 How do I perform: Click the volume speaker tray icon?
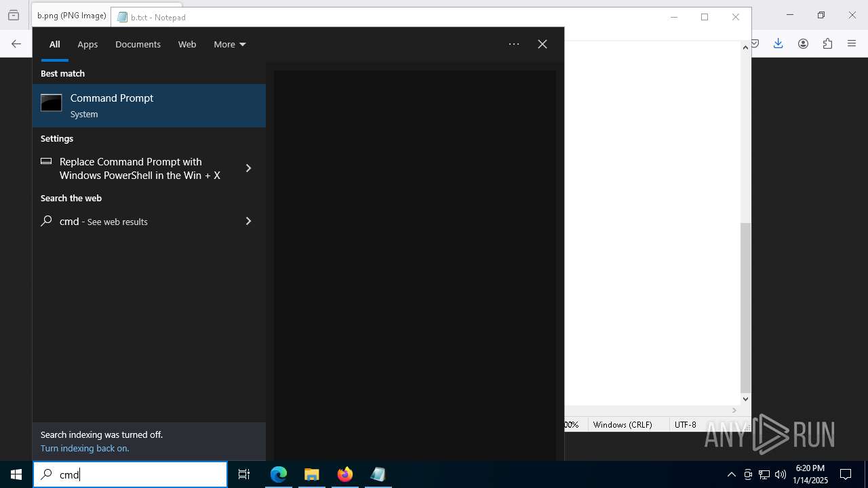(x=780, y=474)
